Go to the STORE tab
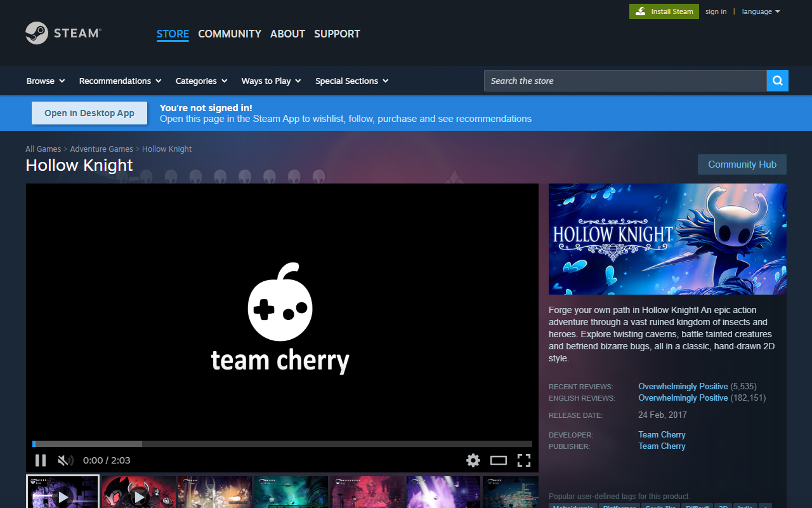The width and height of the screenshot is (812, 508). pos(173,34)
